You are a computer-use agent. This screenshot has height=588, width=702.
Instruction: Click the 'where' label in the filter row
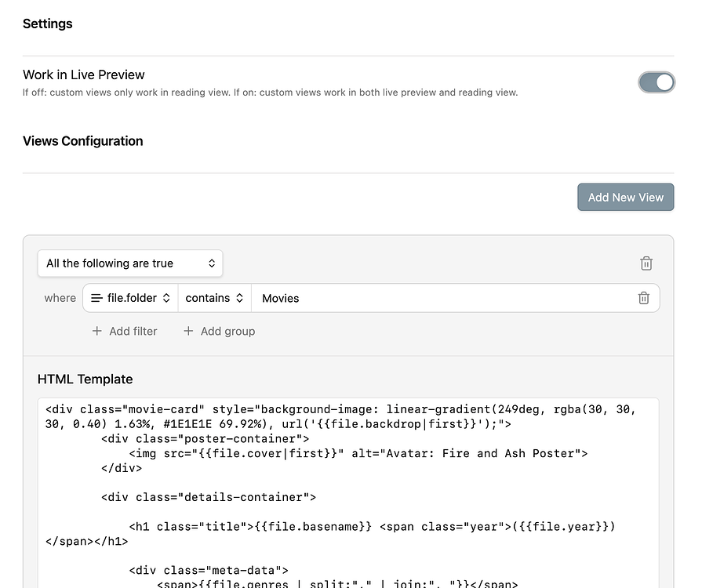point(60,298)
